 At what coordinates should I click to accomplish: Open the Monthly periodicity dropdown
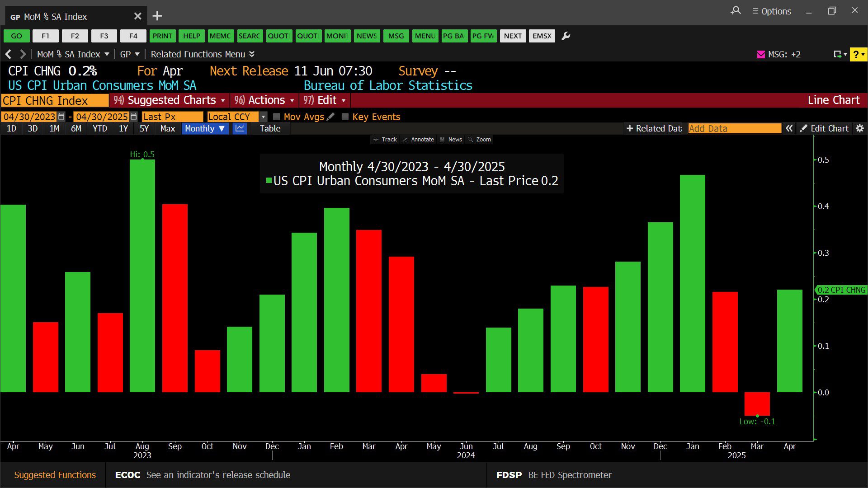pos(205,129)
